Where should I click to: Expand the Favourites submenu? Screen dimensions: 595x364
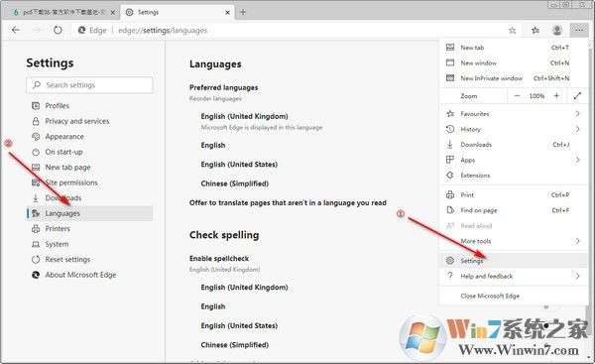click(577, 113)
